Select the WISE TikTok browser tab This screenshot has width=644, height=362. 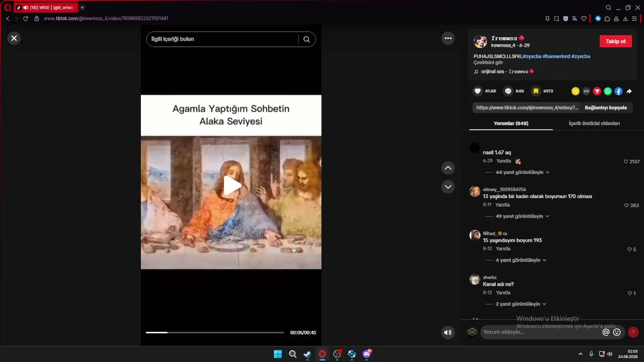coord(45,8)
